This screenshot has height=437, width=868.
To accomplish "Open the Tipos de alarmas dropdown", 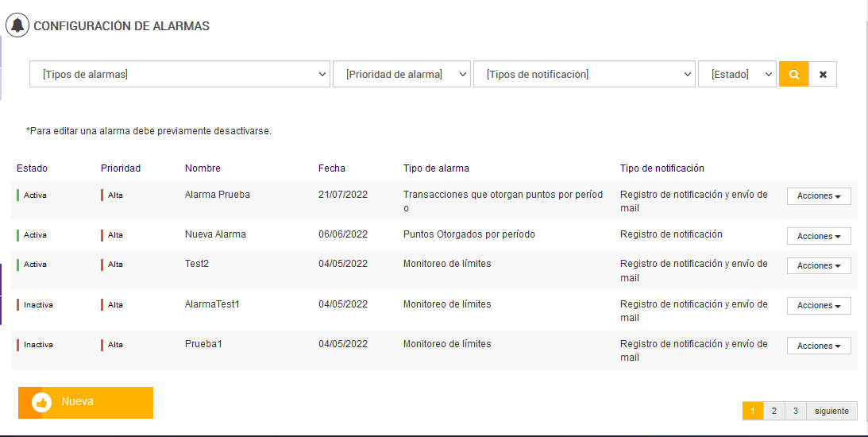I will pyautogui.click(x=180, y=74).
